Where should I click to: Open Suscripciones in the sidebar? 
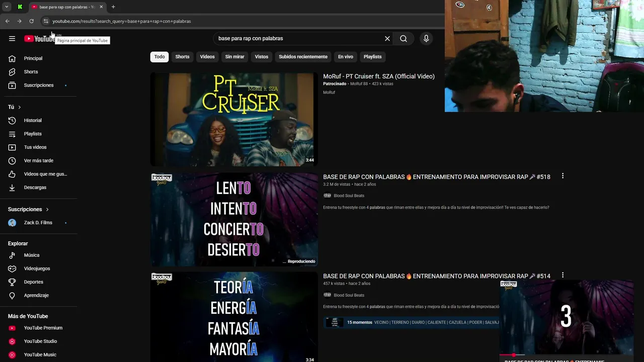(x=38, y=85)
